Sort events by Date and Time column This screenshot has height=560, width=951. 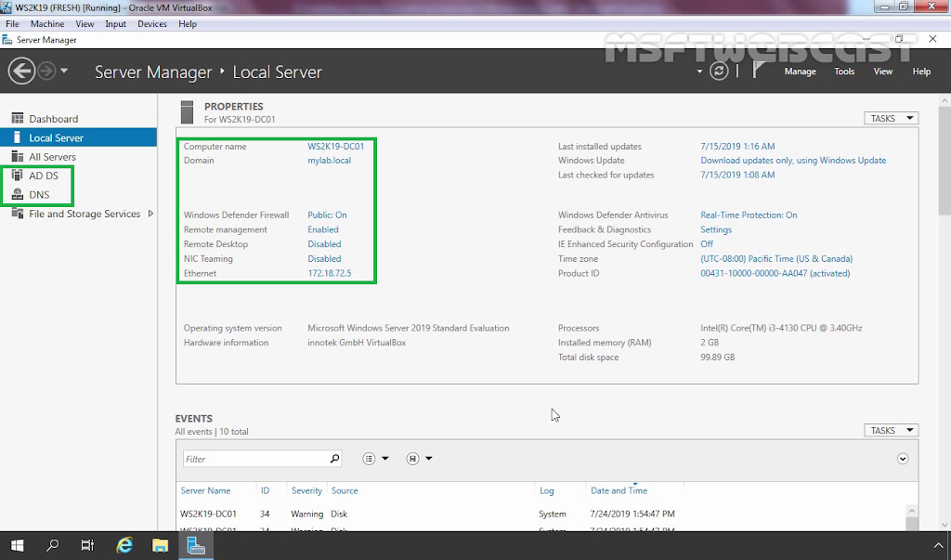pos(619,490)
